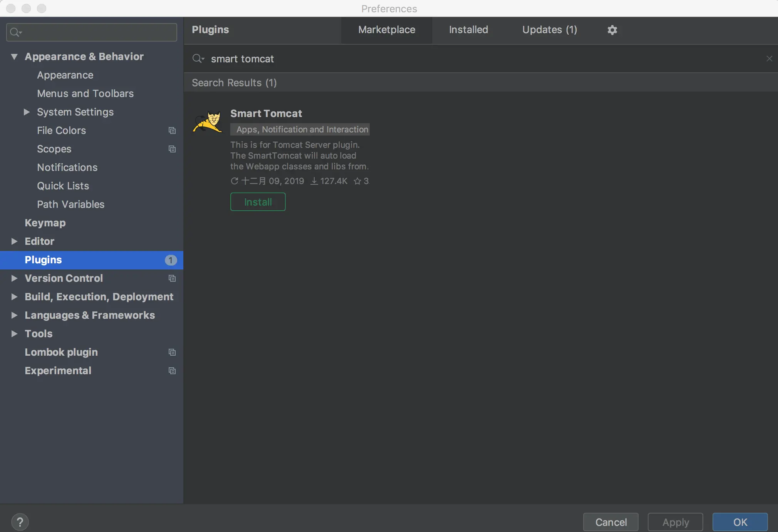The width and height of the screenshot is (778, 532).
Task: Click the plugin search magnifier icon
Action: [x=198, y=59]
